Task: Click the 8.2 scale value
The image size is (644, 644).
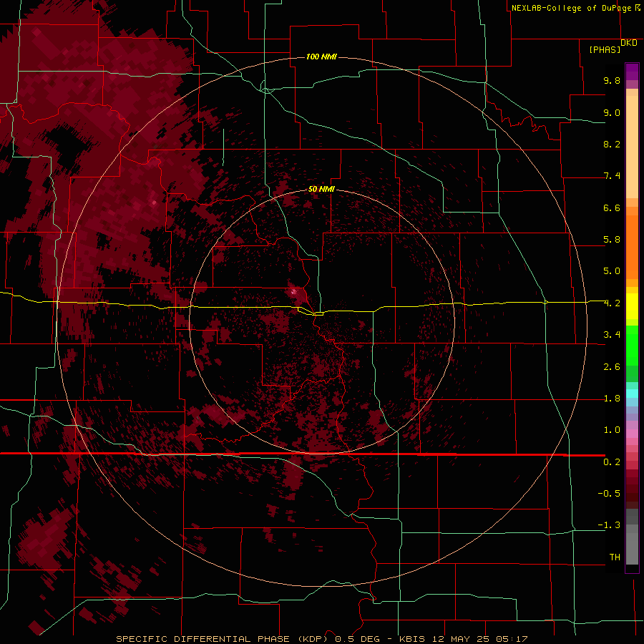Action: (x=612, y=144)
